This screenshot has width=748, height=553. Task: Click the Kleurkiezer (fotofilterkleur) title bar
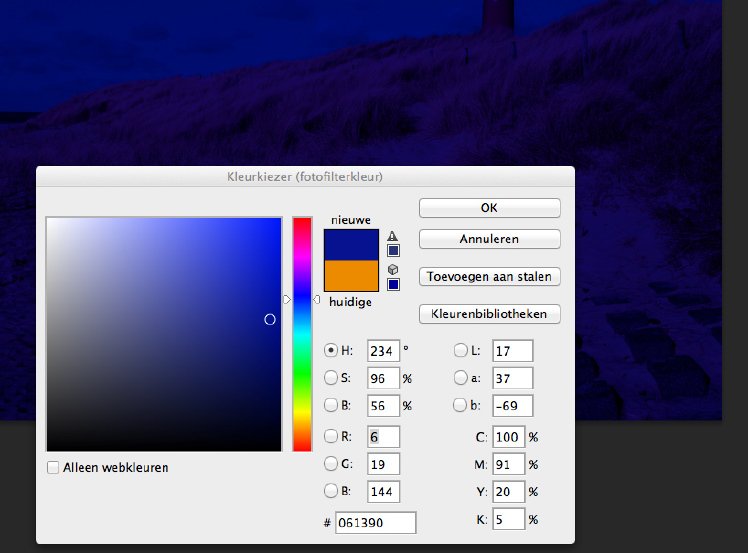305,177
